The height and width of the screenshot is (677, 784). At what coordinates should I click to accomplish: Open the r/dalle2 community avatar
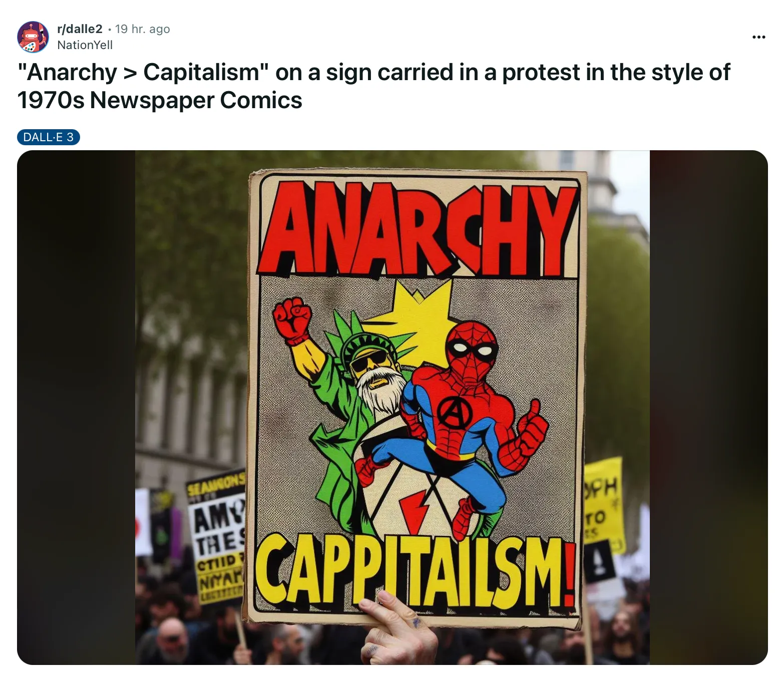pyautogui.click(x=33, y=37)
